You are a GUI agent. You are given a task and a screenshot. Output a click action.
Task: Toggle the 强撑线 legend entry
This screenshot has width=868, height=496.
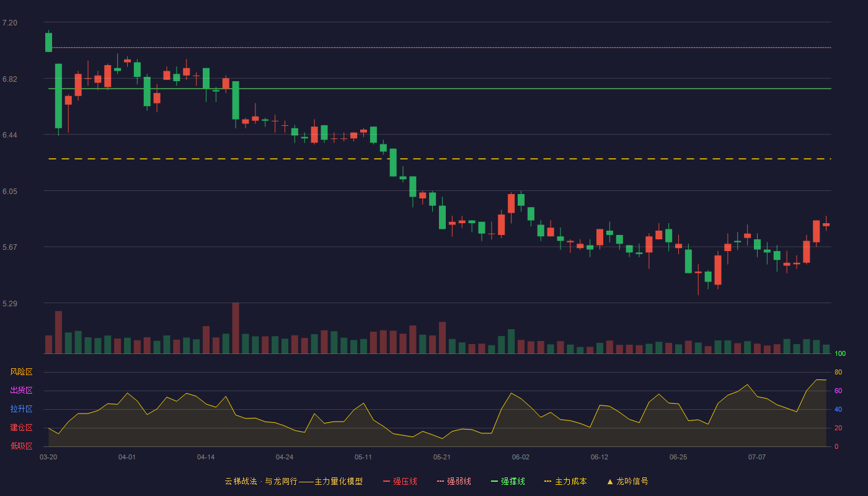pyautogui.click(x=508, y=481)
